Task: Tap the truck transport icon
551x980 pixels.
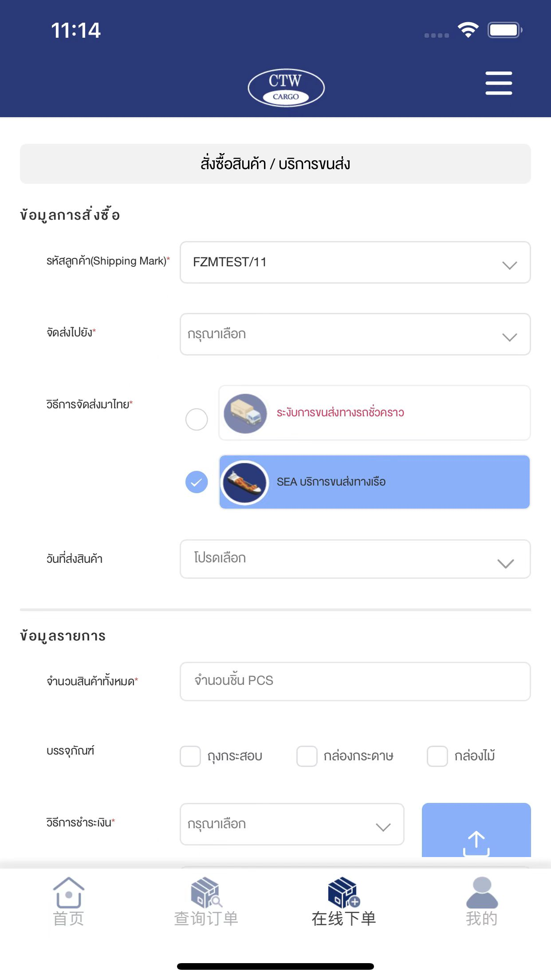Action: [245, 413]
